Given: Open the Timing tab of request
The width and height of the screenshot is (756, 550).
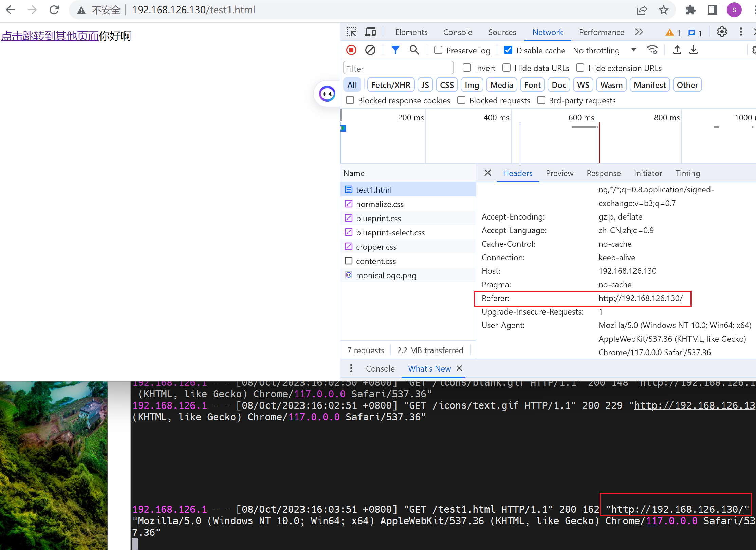Looking at the screenshot, I should click(x=687, y=173).
